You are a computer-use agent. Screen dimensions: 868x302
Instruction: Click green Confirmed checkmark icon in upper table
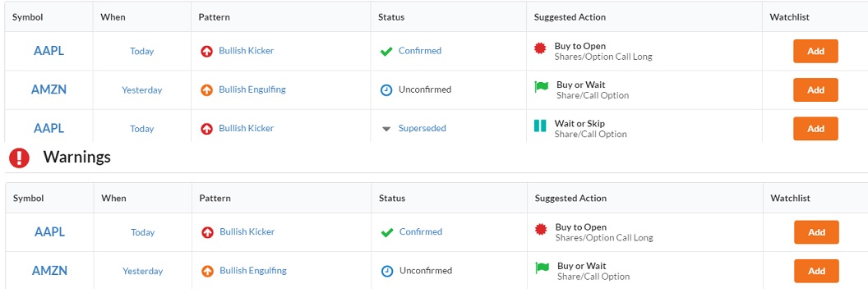click(386, 52)
